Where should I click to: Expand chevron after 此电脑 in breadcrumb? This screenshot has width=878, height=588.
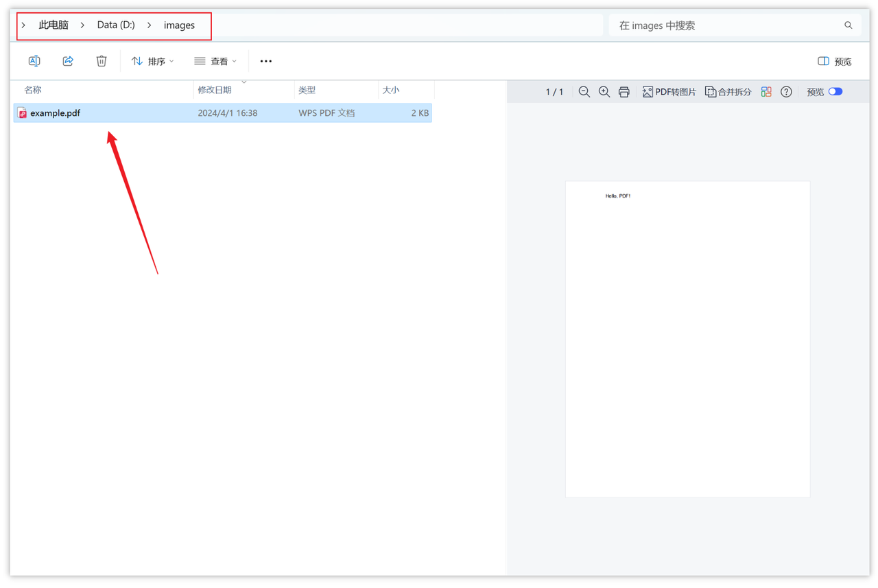[82, 25]
